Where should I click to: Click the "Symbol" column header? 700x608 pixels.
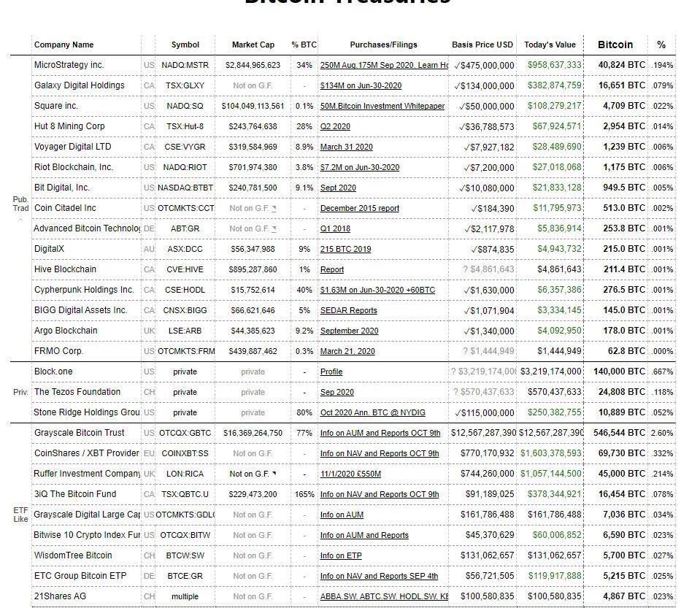tap(185, 45)
